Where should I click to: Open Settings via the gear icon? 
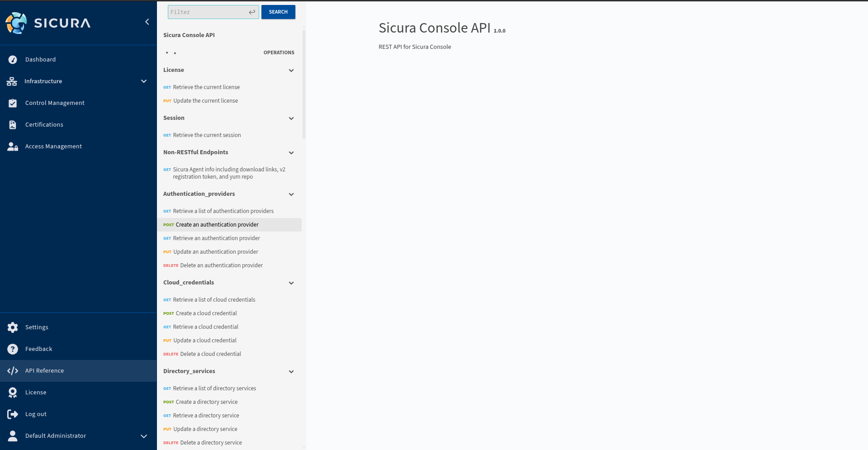pos(13,327)
